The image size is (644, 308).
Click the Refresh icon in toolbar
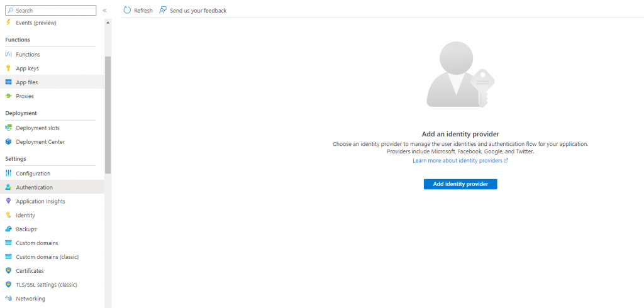127,10
